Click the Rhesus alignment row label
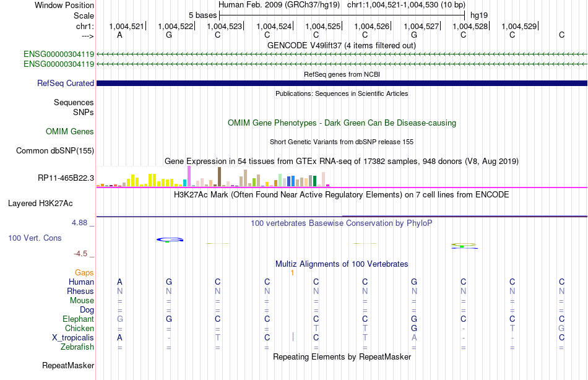 click(x=80, y=291)
